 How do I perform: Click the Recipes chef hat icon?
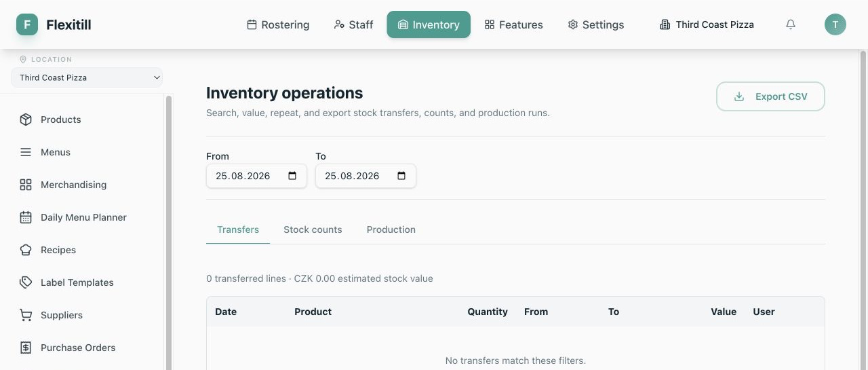[x=26, y=250]
